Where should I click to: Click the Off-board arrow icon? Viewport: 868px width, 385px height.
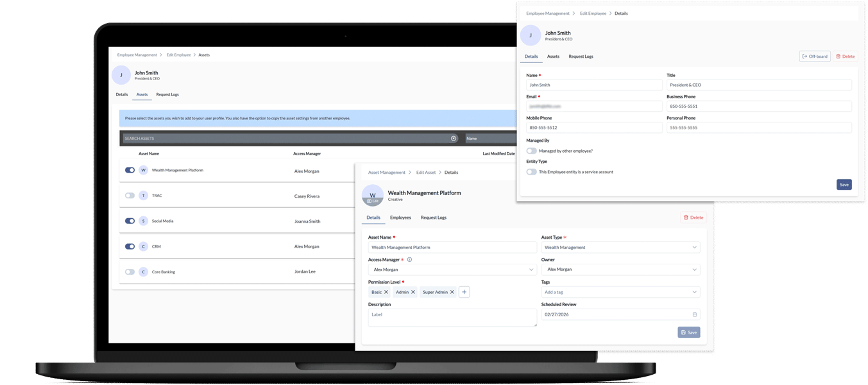point(804,56)
